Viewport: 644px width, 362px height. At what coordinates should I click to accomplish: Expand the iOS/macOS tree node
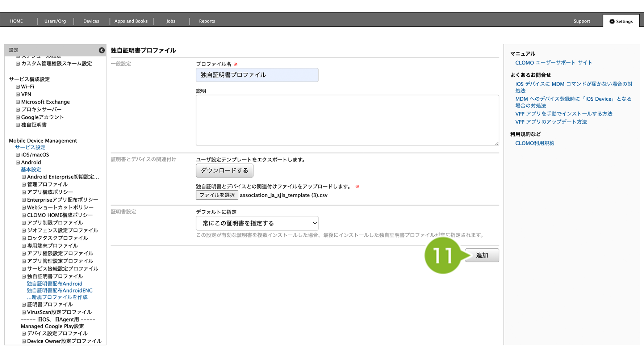coord(18,155)
